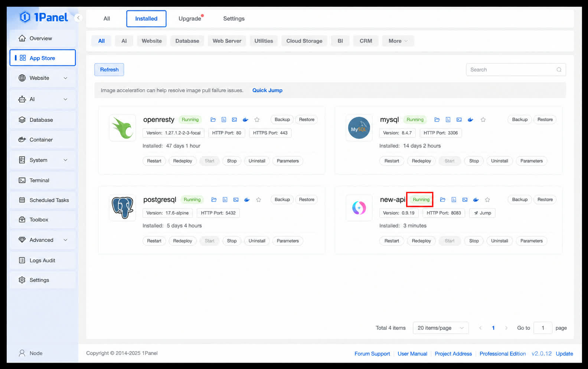This screenshot has height=369, width=588.
Task: Open new-api folder icon
Action: (x=442, y=200)
